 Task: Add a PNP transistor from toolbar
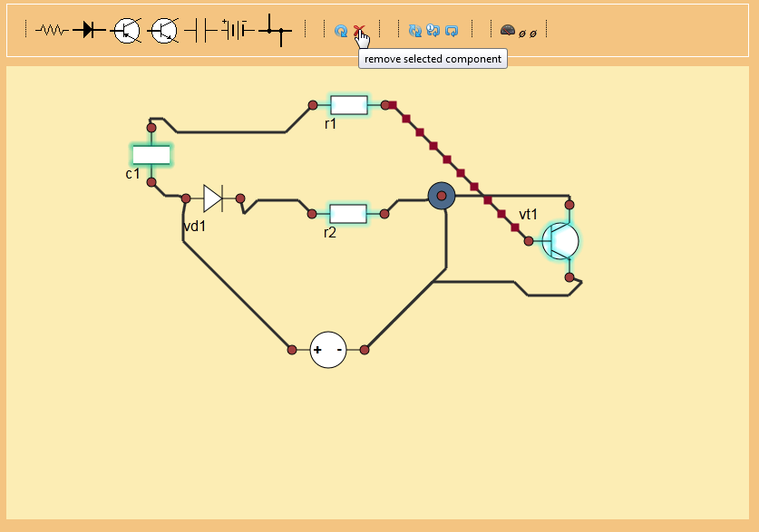pyautogui.click(x=126, y=31)
